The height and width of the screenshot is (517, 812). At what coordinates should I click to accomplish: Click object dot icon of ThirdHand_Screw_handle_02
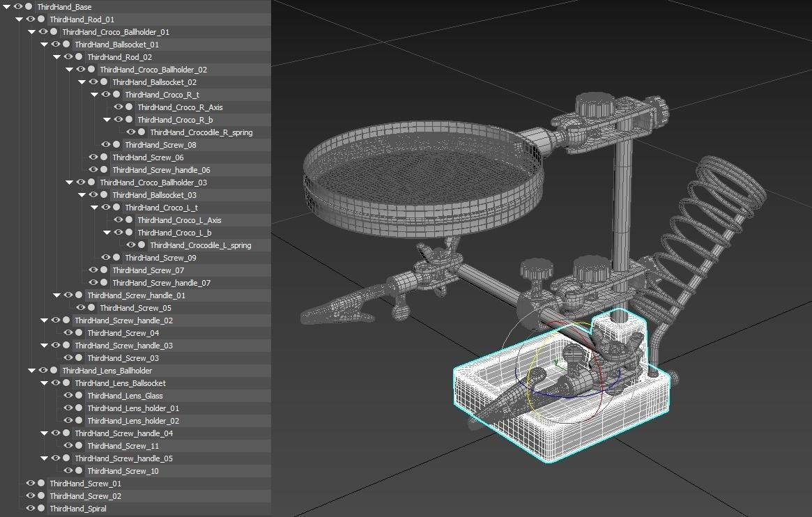(x=66, y=321)
